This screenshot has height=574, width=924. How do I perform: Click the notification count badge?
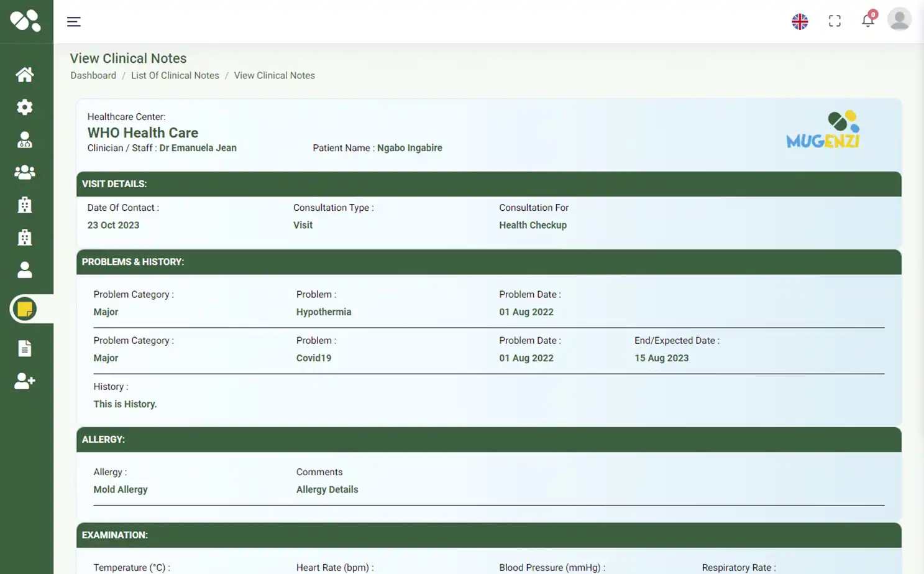pos(872,14)
